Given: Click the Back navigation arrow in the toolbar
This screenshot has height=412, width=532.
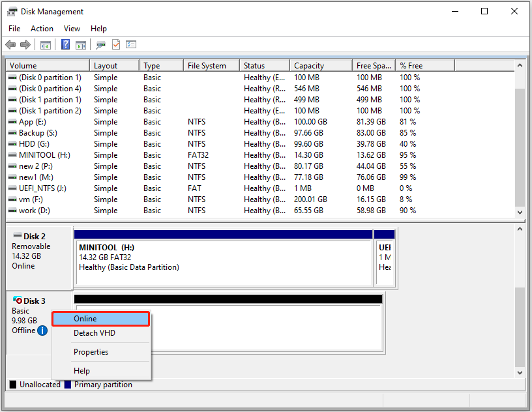Looking at the screenshot, I should 10,44.
